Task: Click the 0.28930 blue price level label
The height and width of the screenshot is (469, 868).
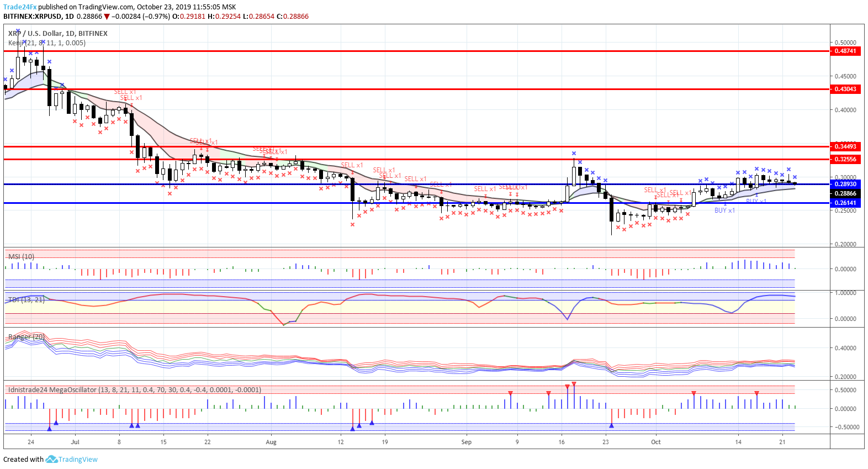Action: 845,184
